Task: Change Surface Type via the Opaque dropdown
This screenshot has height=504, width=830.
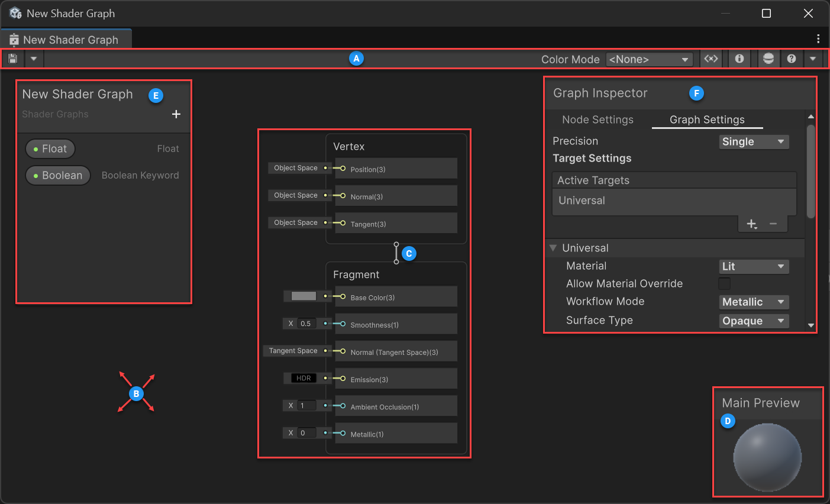Action: click(754, 321)
